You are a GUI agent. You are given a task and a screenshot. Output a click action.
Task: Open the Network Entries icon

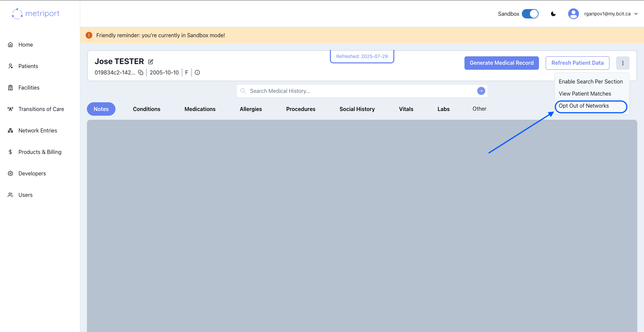pos(10,130)
